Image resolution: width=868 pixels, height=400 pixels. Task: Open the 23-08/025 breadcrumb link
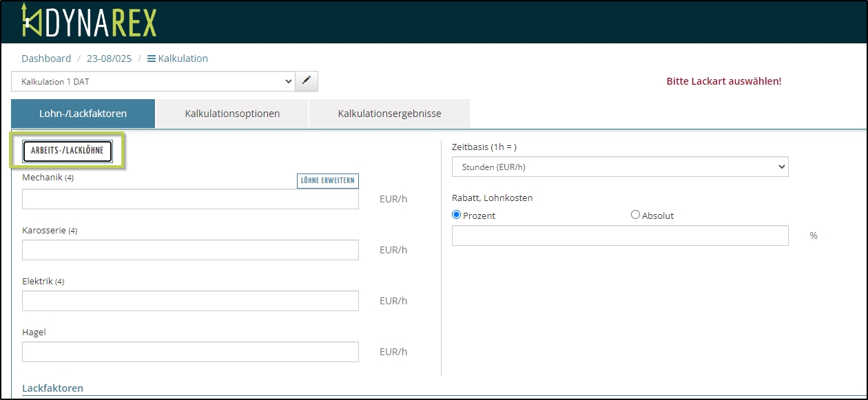point(109,59)
